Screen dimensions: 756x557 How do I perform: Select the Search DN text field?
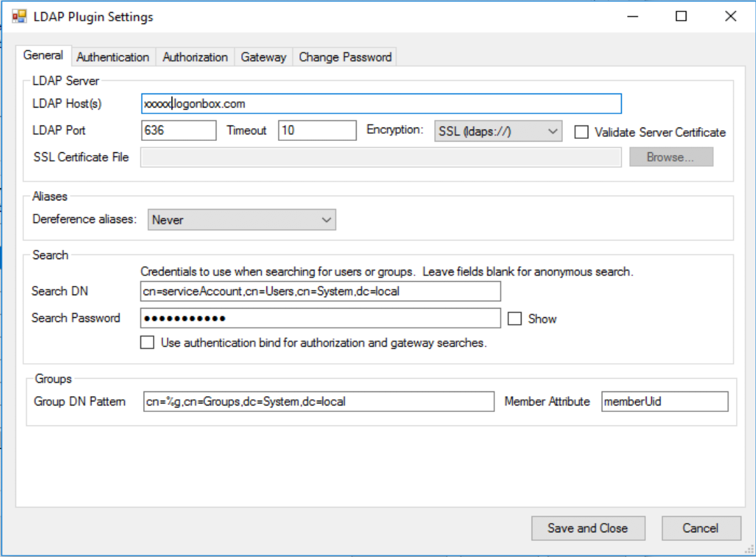(320, 292)
